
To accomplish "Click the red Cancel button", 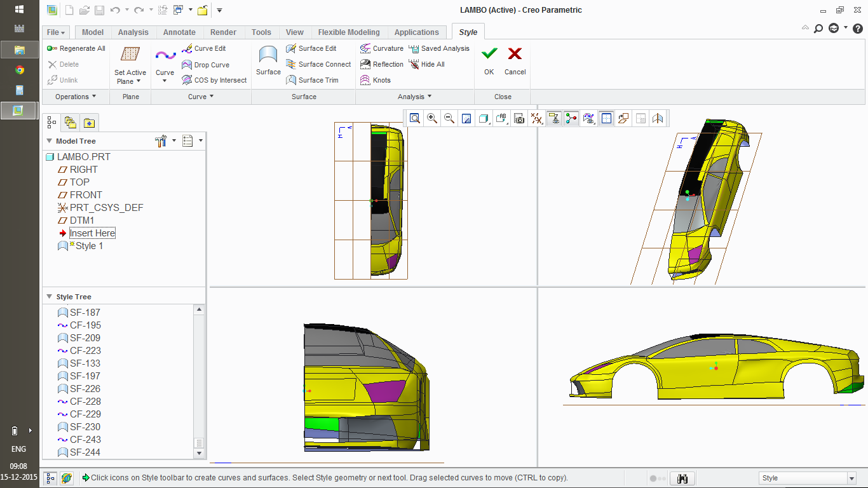I will [515, 60].
